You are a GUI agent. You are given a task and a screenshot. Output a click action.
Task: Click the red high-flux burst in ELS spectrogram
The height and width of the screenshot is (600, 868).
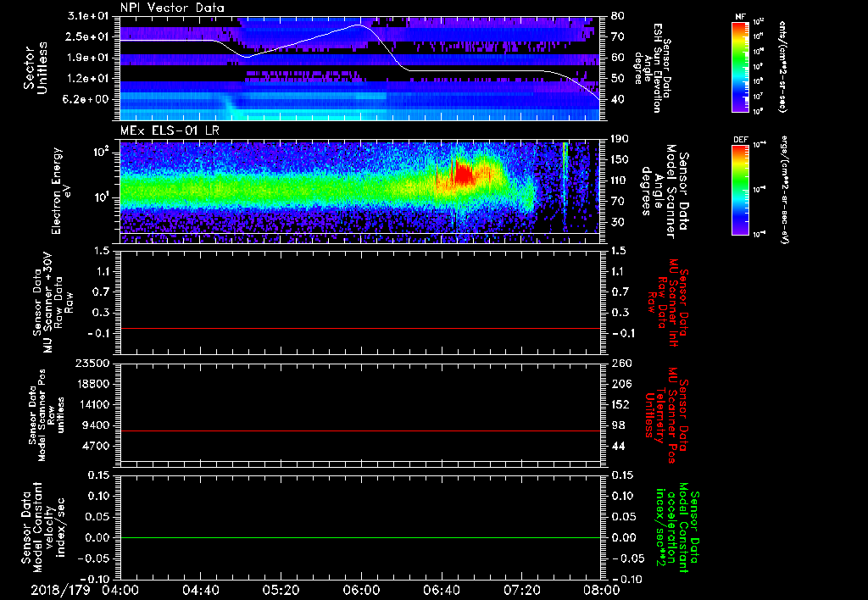[463, 173]
